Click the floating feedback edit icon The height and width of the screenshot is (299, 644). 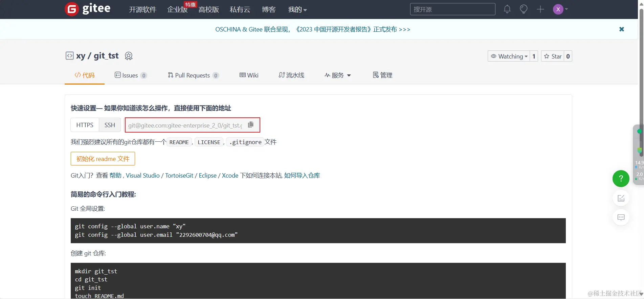pos(621,198)
